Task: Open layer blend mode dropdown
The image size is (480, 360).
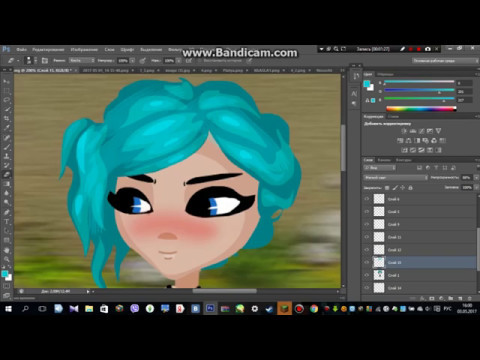Action: coord(396,178)
